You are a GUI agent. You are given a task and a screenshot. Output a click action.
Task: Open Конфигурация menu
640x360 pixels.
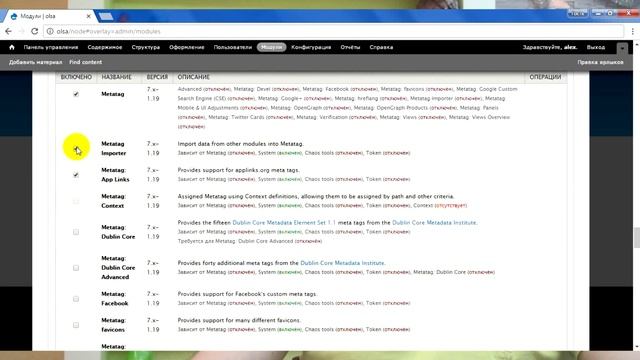pos(311,47)
